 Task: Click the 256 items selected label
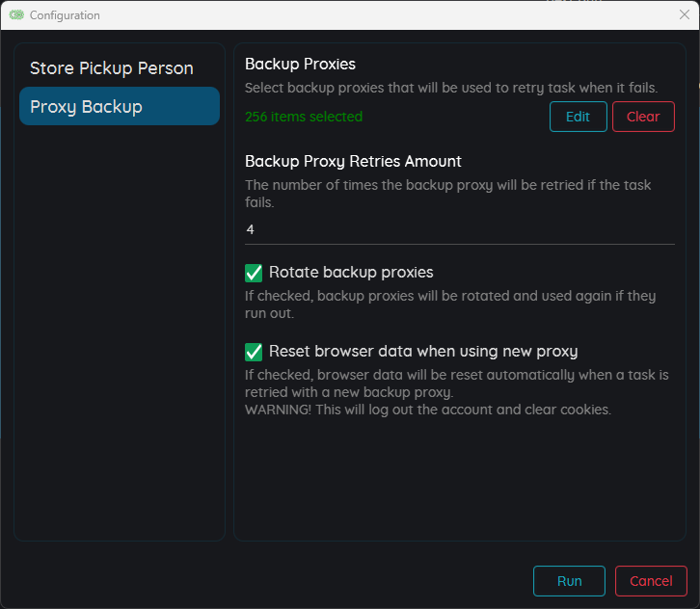304,117
